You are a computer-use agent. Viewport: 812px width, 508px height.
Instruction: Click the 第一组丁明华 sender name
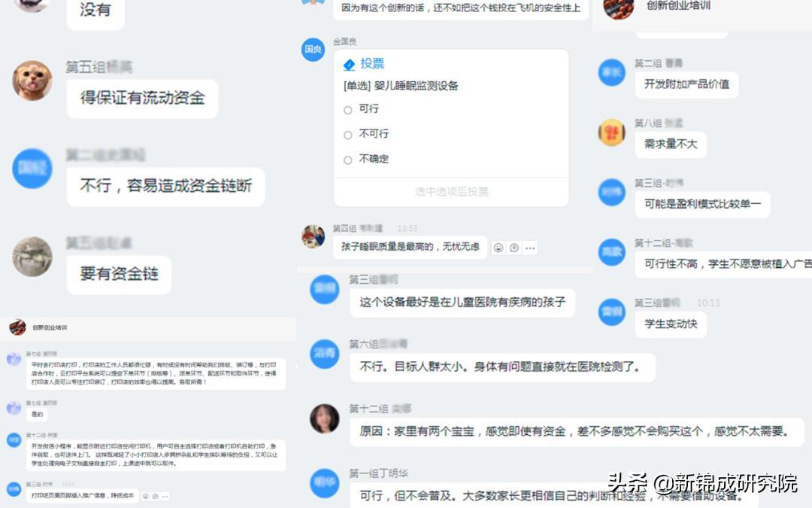(378, 473)
